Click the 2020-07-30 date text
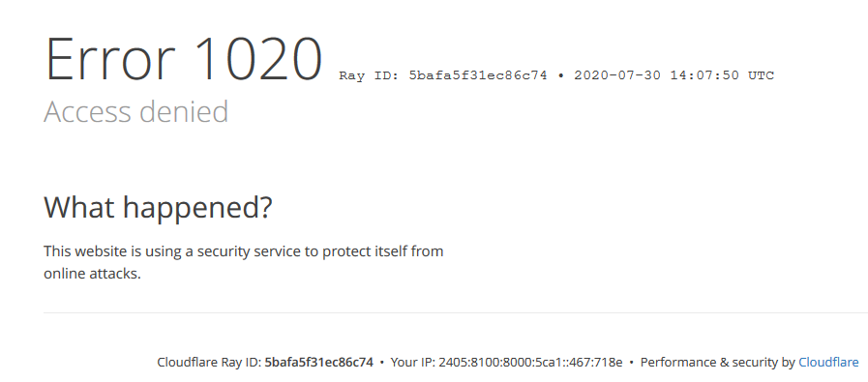The width and height of the screenshot is (868, 382). tap(617, 75)
